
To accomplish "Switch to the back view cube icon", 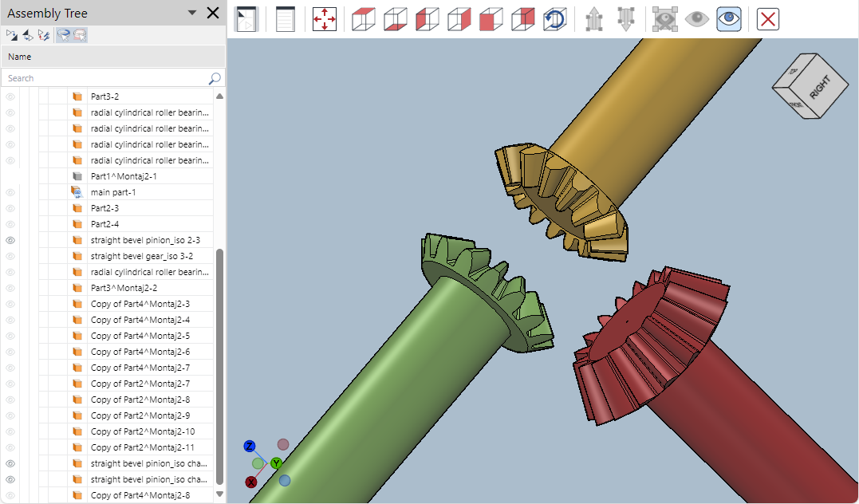I will point(522,19).
